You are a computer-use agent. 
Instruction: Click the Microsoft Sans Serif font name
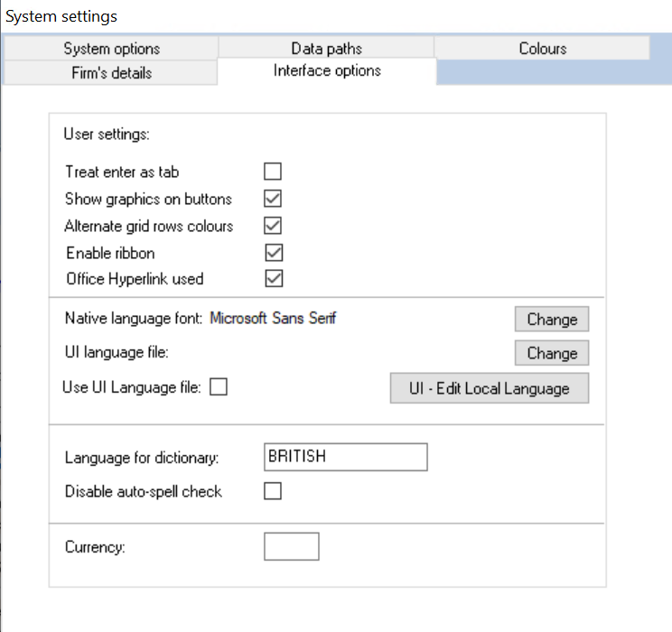273,319
